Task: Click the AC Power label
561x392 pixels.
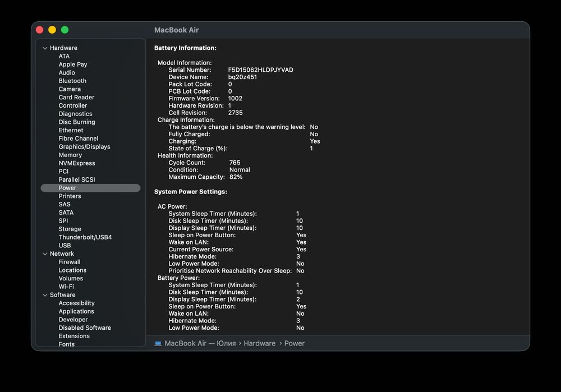Action: (172, 206)
